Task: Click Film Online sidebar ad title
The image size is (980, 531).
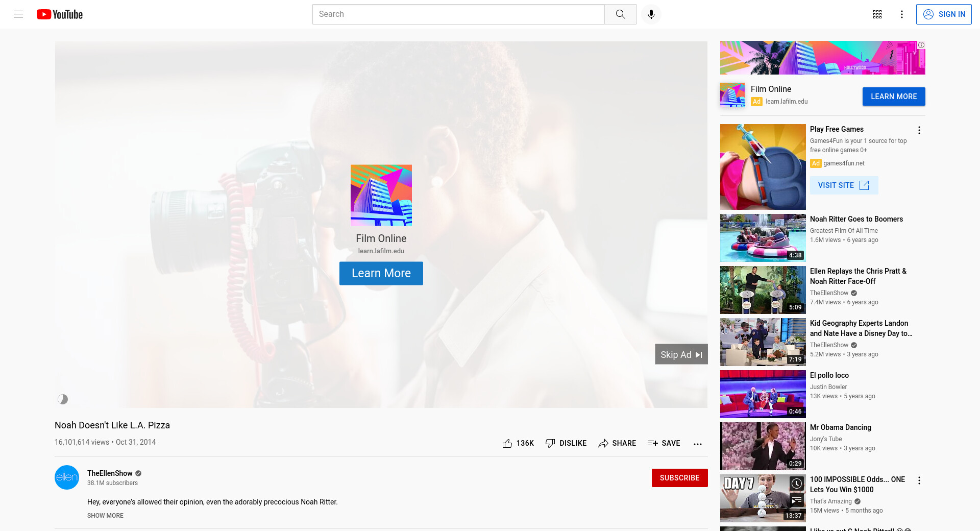Action: (771, 89)
